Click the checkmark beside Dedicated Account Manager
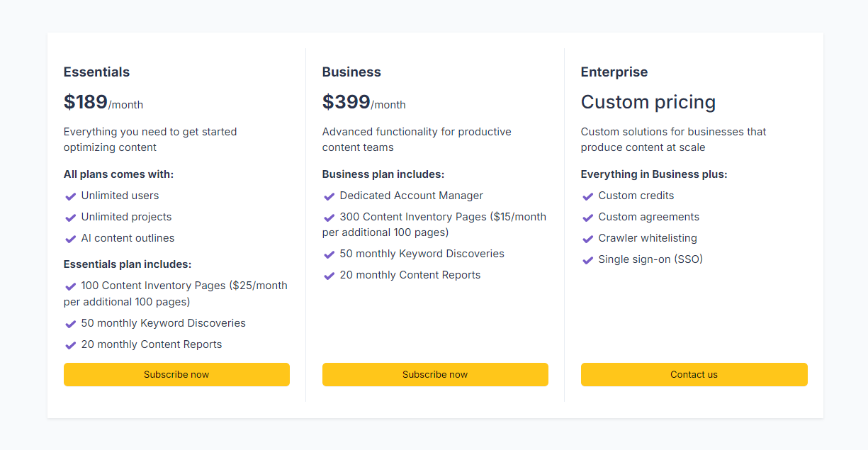This screenshot has height=450, width=868. click(x=329, y=196)
